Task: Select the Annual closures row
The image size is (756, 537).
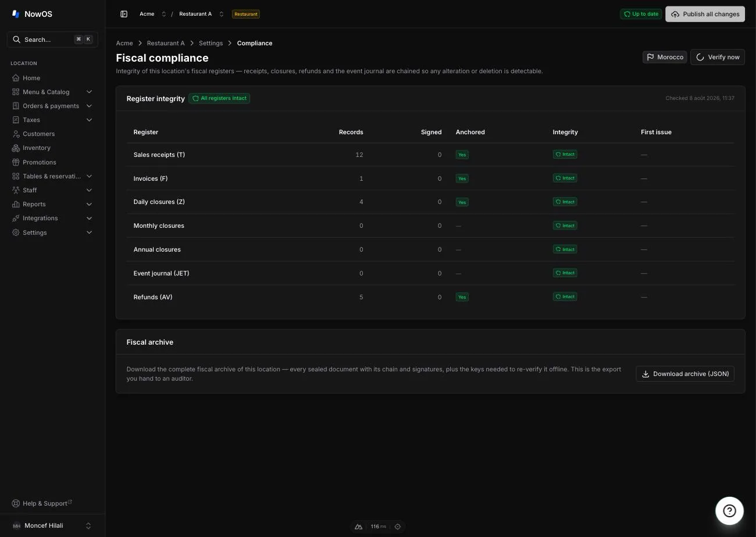Action: 430,249
